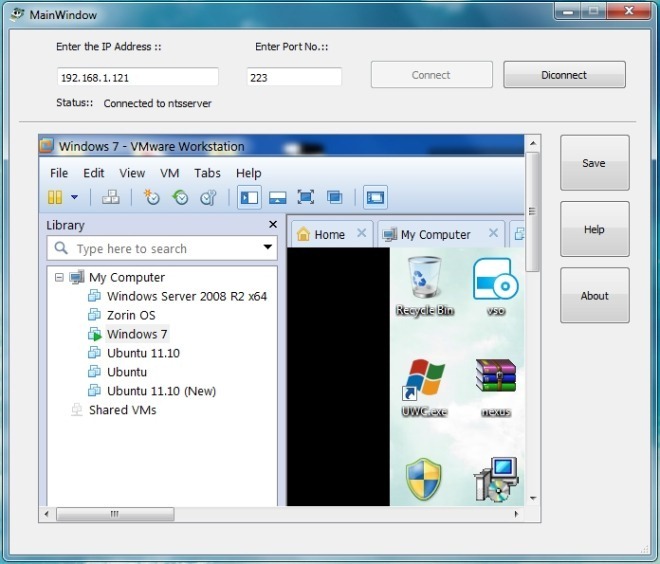Screen dimensions: 660x564
Task: Select the plain Ubuntu virtual machine
Action: click(127, 372)
